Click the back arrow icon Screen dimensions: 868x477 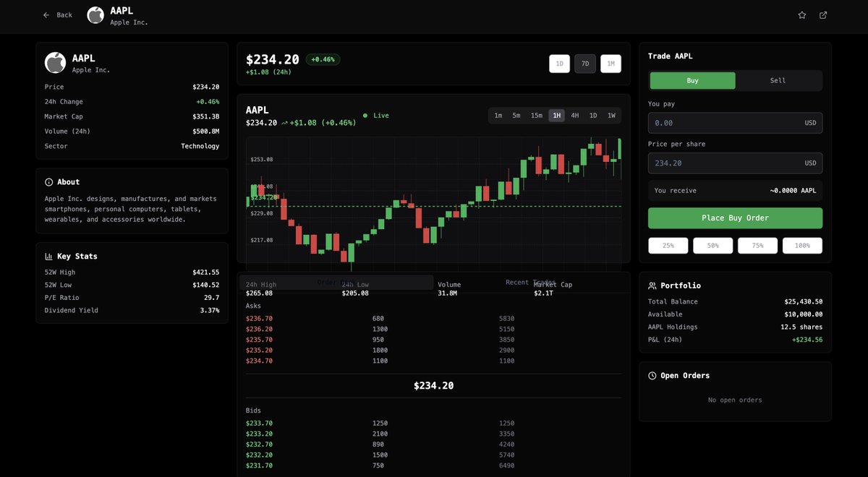[46, 15]
